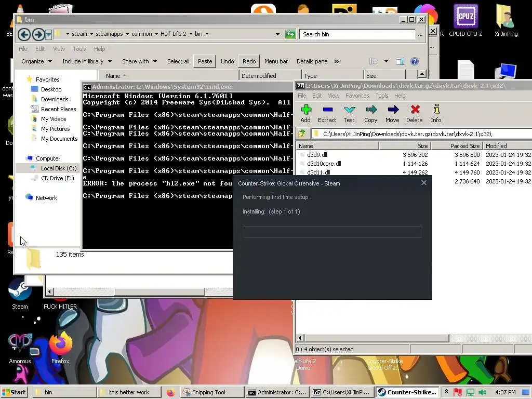Click the Back arrow in bin Explorer

(x=24, y=34)
